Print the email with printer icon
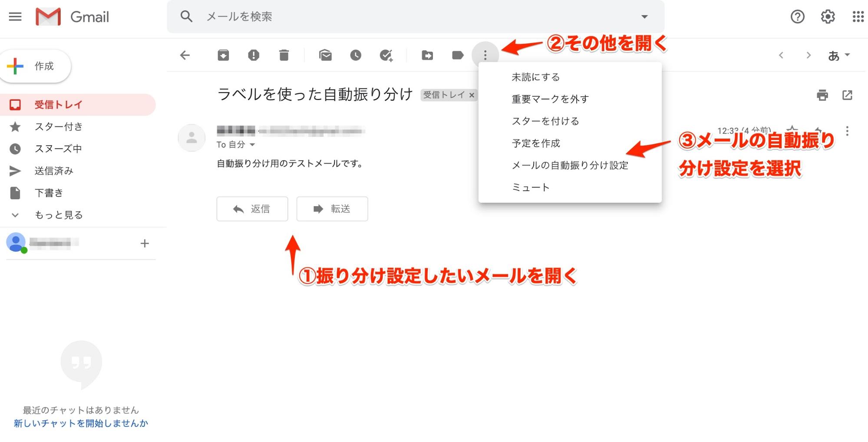Image resolution: width=868 pixels, height=442 pixels. point(822,95)
